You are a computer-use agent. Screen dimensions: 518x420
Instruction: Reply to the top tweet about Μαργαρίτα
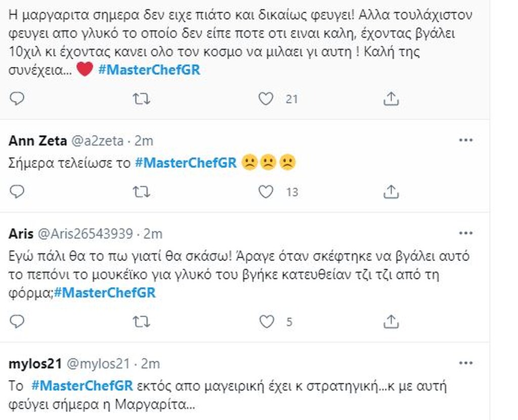click(x=17, y=99)
